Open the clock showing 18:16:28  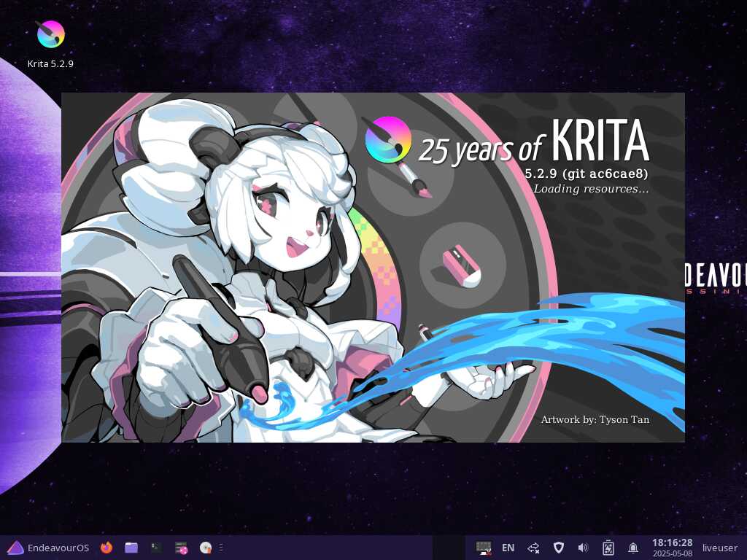(x=672, y=542)
